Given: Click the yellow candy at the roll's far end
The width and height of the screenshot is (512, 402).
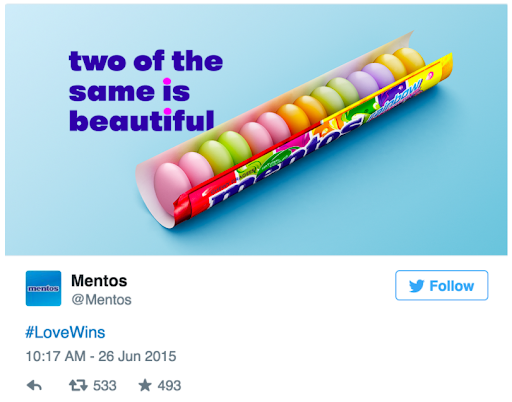Looking at the screenshot, I should pos(409,60).
